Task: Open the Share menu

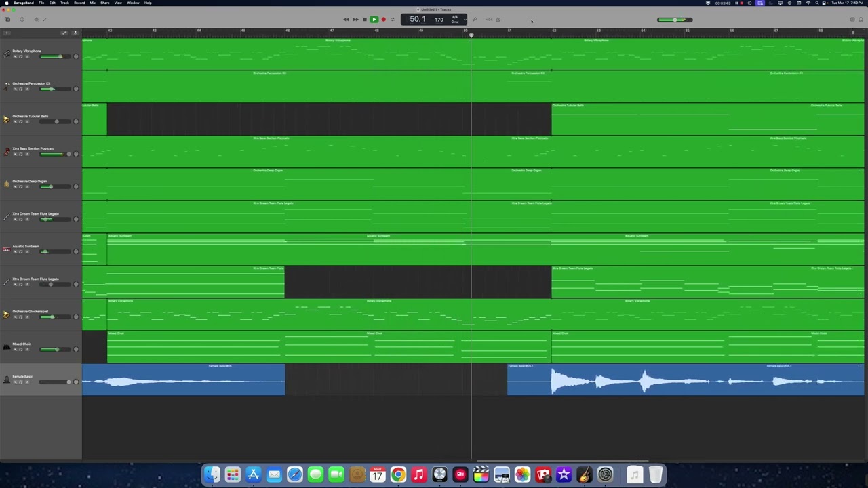Action: [105, 3]
